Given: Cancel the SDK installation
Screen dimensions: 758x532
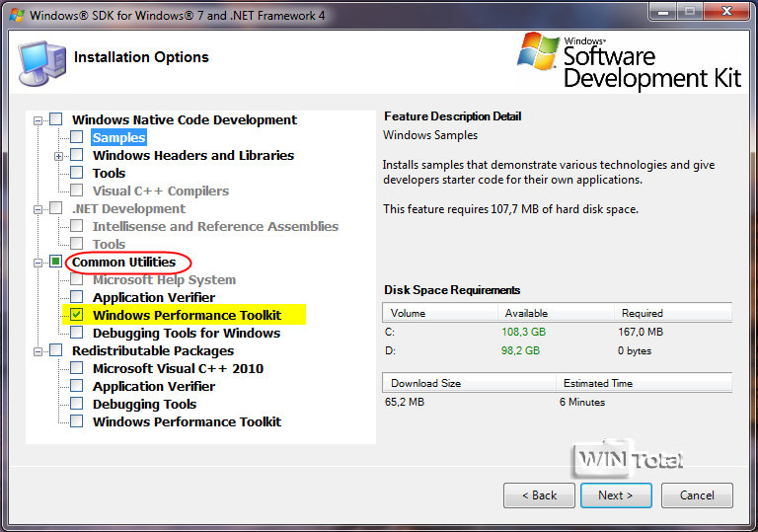Looking at the screenshot, I should pos(697,495).
